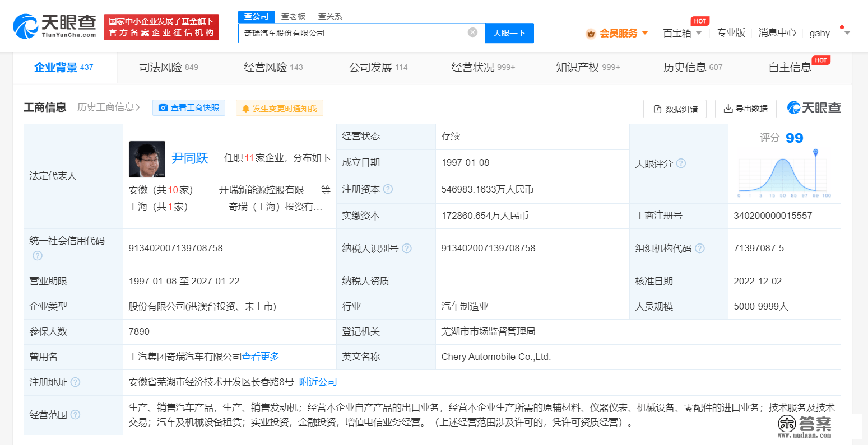The height and width of the screenshot is (445, 868).
Task: Click 核准日期 value 2022-12-02
Action: [758, 281]
